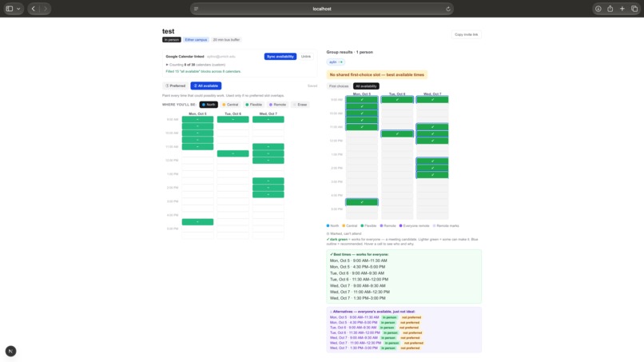Click the Filled 15 all available blocks message

pos(203,71)
